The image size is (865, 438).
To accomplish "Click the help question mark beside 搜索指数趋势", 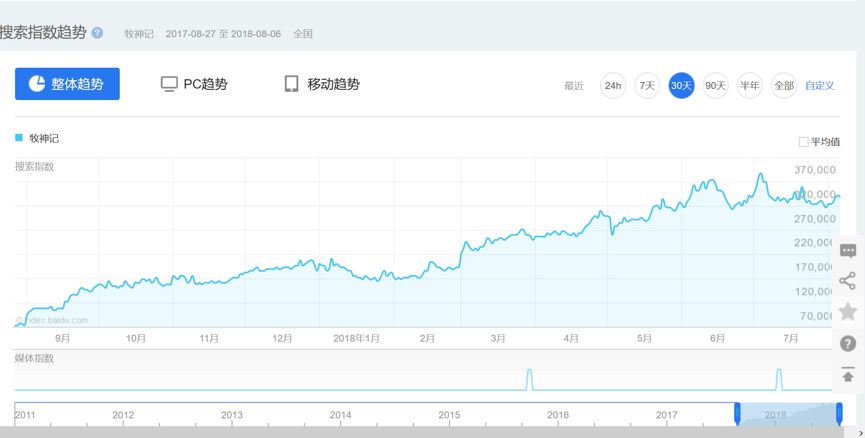I will coord(97,33).
